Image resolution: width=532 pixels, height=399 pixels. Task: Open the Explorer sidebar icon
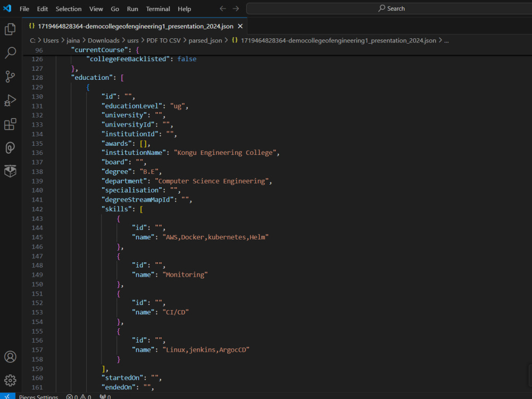click(10, 29)
